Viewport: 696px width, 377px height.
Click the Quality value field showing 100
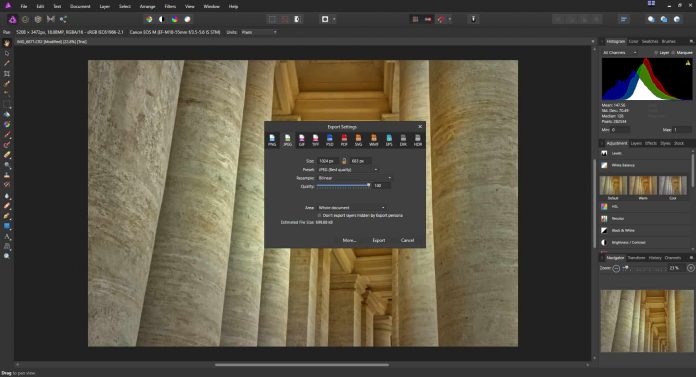pyautogui.click(x=381, y=186)
